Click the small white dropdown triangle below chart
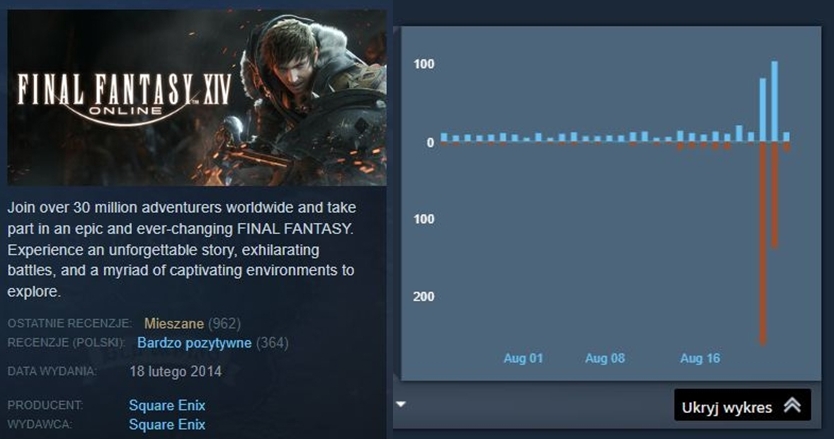The image size is (834, 439). [x=401, y=404]
